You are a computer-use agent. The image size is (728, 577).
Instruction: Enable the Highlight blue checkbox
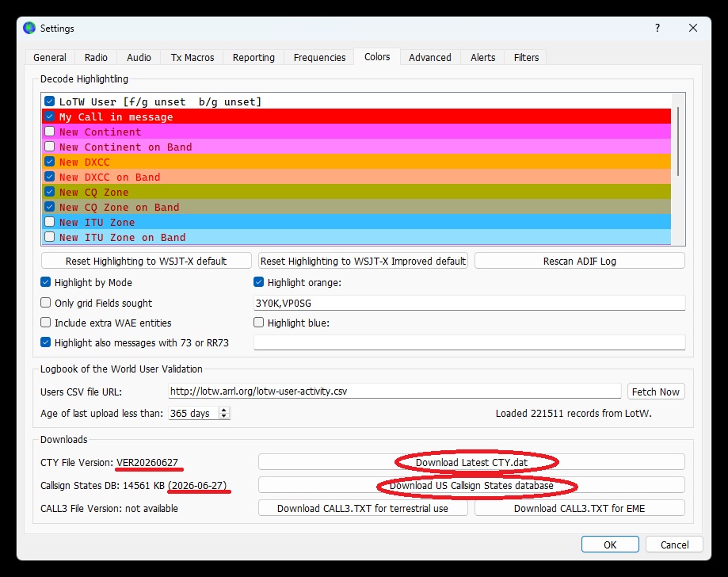pos(258,323)
